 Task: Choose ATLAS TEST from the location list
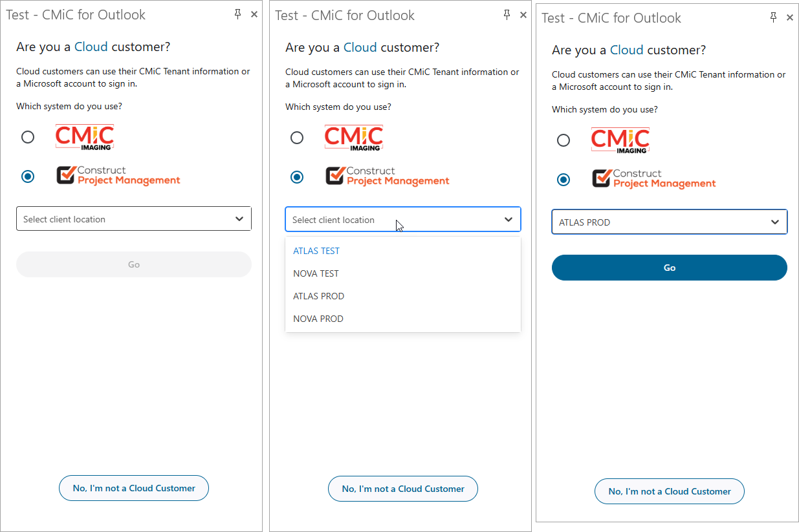(316, 251)
